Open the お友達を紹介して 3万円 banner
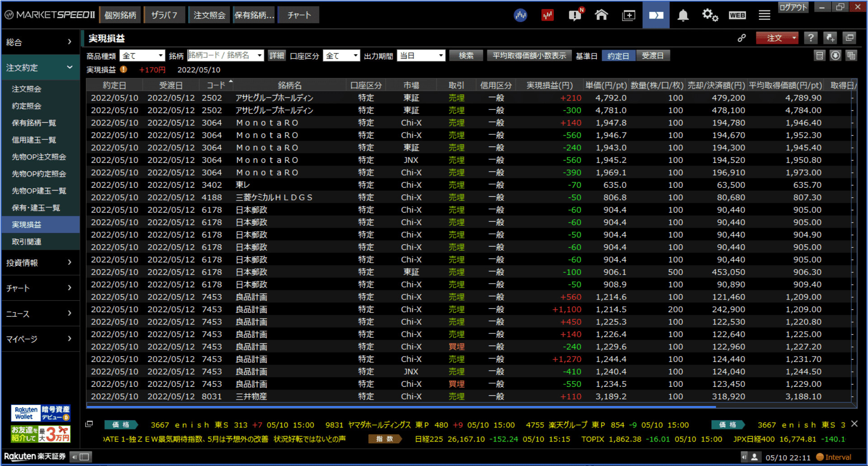 click(41, 434)
